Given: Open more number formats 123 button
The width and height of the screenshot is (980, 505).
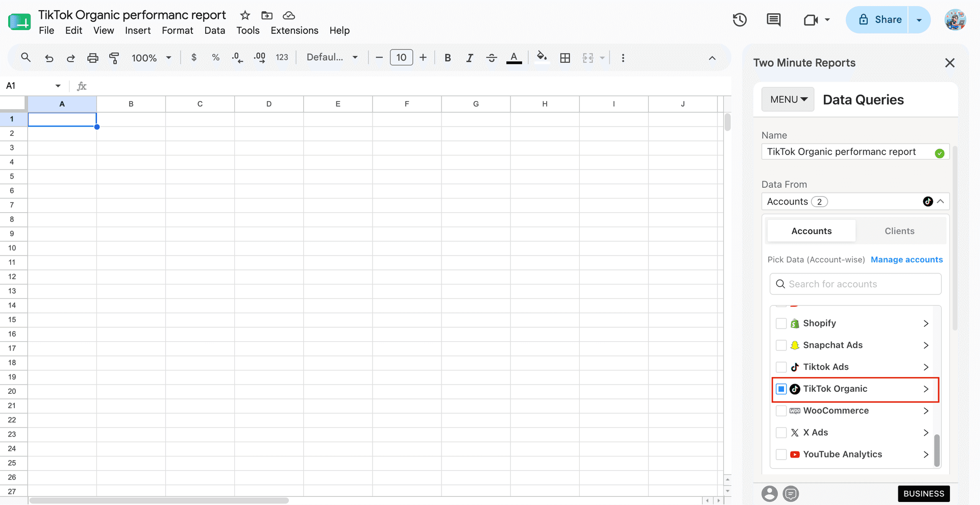Looking at the screenshot, I should (282, 58).
